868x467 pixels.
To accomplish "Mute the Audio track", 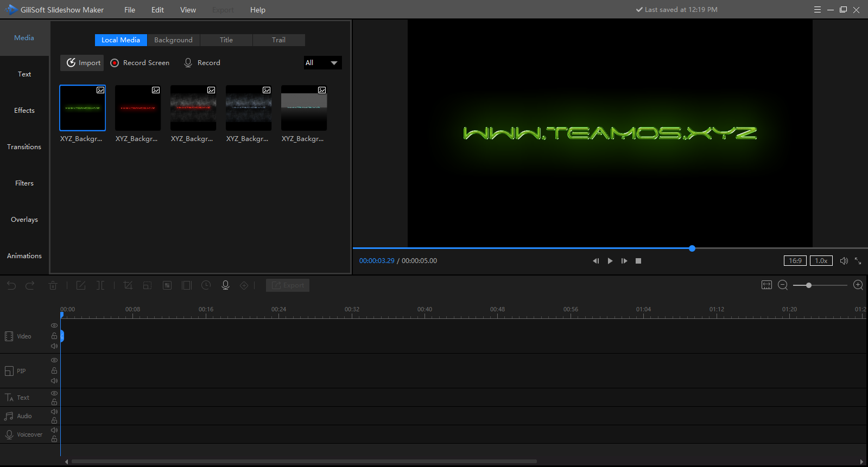I will coord(54,412).
